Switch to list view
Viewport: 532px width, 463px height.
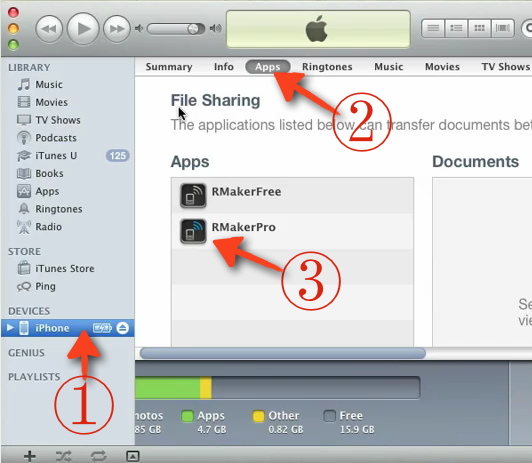[433, 28]
